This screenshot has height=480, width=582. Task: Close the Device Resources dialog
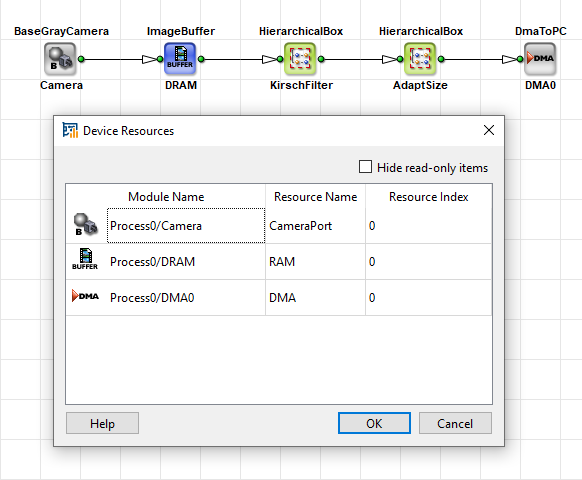click(x=489, y=130)
